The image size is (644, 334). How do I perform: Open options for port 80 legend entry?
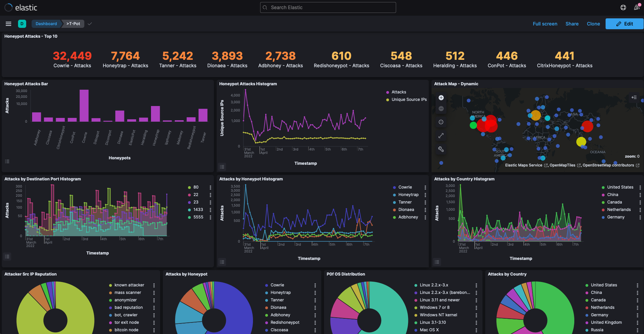click(211, 187)
